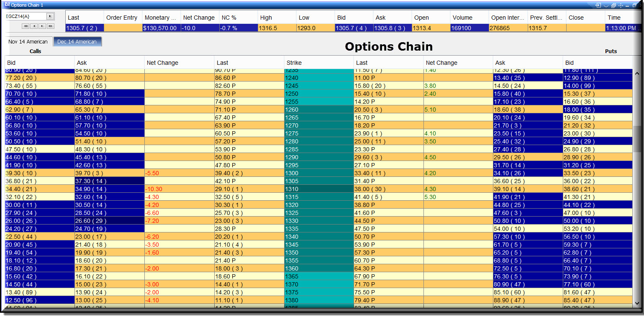Click the EGCZ14{A} symbol input field
Image resolution: width=644 pixels, height=319 pixels.
click(x=26, y=16)
